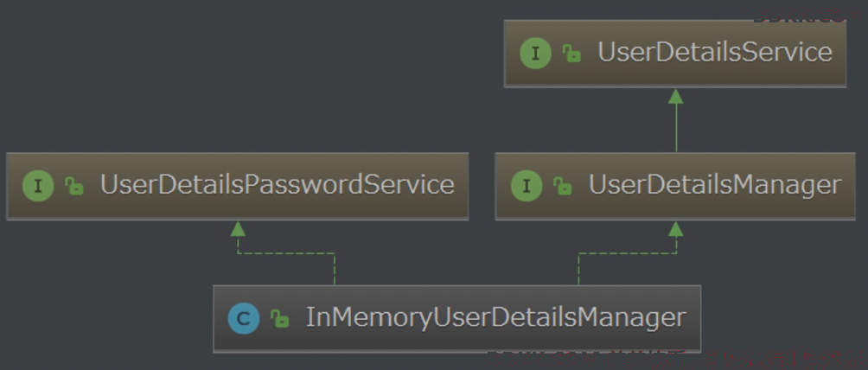Viewport: 868px width, 370px height.
Task: Click the arrowhead pointing into UserDetailsPasswordService
Action: pyautogui.click(x=238, y=229)
